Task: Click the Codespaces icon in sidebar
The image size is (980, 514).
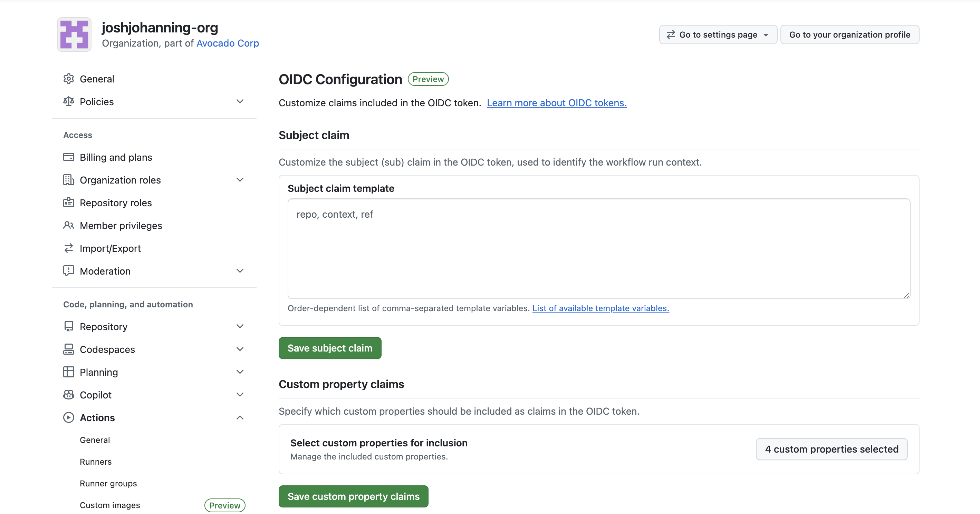Action: [68, 349]
